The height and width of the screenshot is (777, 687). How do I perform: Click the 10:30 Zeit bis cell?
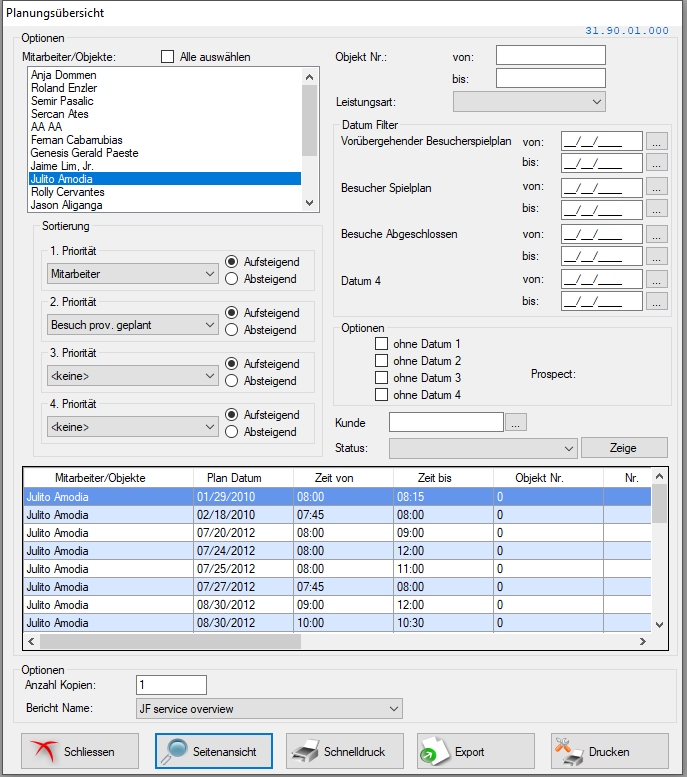coord(444,623)
